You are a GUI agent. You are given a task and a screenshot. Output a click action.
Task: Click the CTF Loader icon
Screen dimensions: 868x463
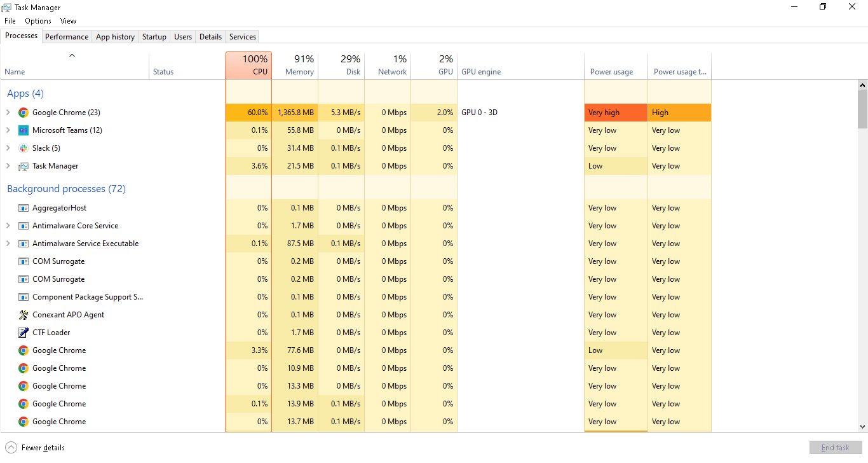pyautogui.click(x=24, y=333)
